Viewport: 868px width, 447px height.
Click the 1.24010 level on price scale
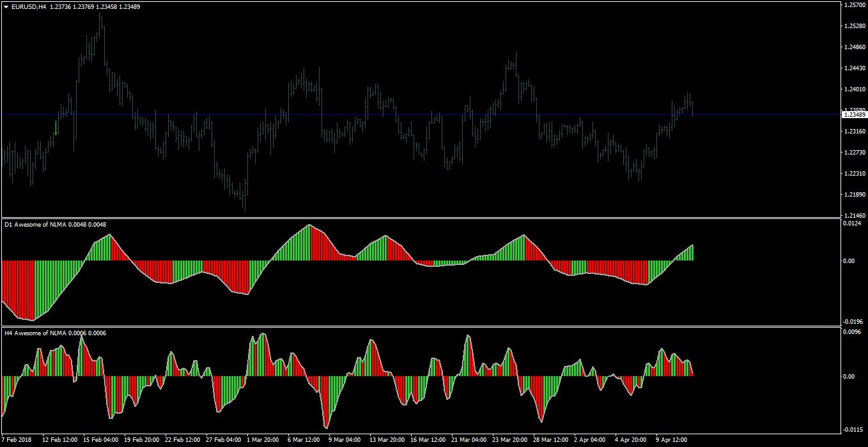[x=855, y=89]
